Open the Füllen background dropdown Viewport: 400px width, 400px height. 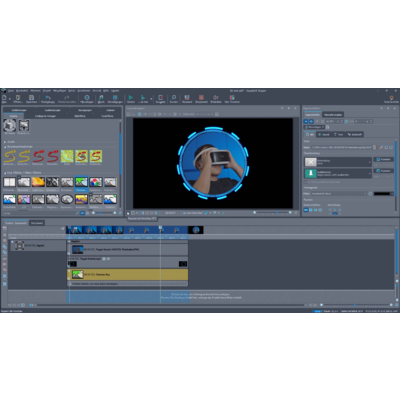coord(339,193)
